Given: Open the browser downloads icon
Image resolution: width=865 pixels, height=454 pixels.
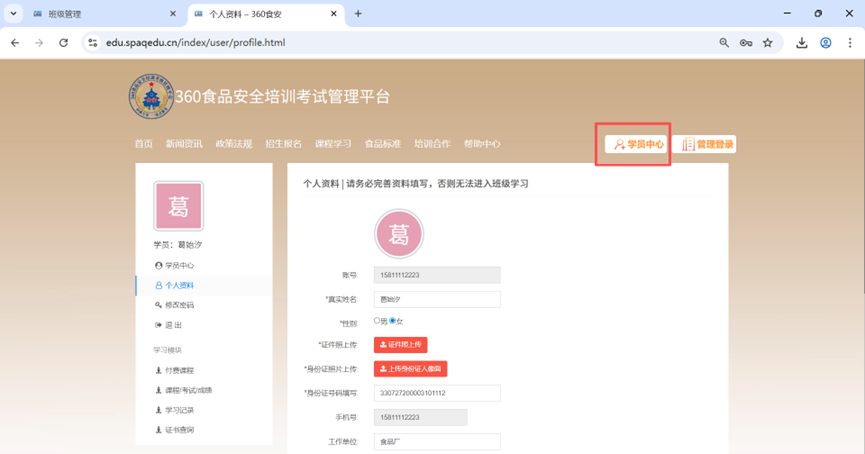Looking at the screenshot, I should 802,43.
